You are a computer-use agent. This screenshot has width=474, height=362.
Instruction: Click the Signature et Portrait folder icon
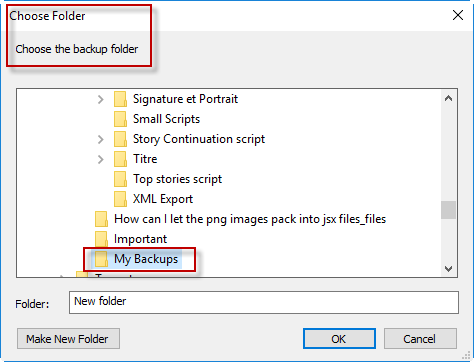click(120, 99)
